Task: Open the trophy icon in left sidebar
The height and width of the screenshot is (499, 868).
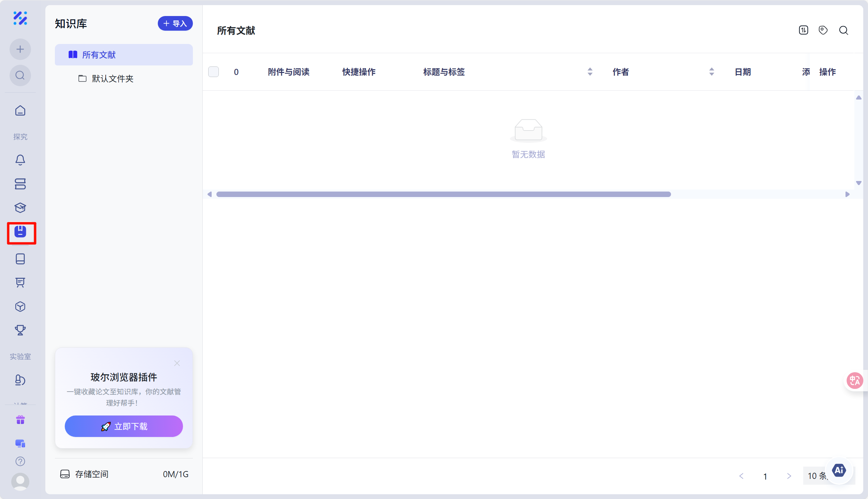Action: coord(20,330)
